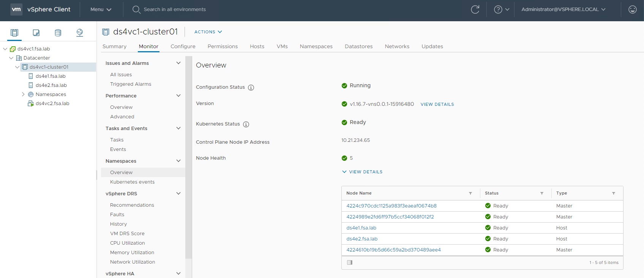The image size is (644, 278).
Task: Click the navigator panel collapse handle
Action: 96,174
